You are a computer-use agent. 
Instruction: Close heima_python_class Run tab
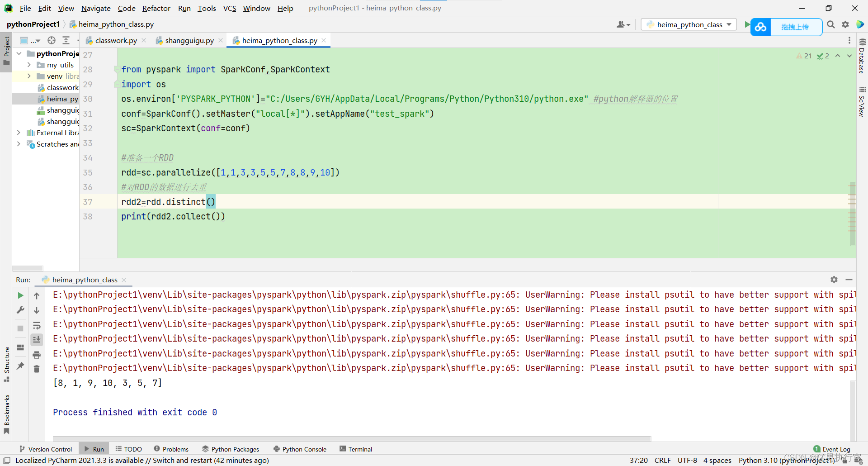pos(124,280)
